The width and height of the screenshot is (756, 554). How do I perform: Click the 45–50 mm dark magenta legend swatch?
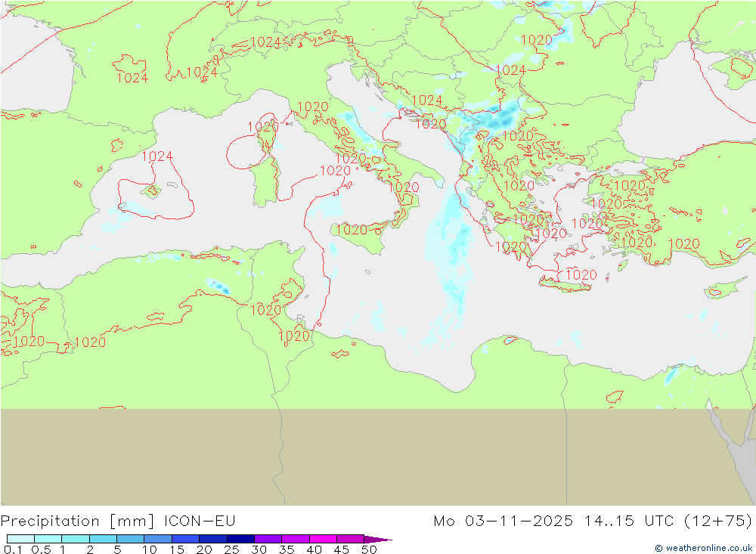click(351, 539)
